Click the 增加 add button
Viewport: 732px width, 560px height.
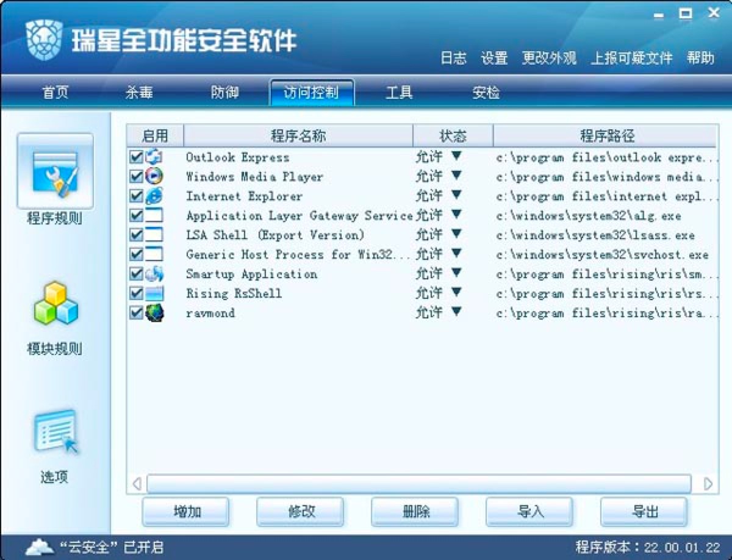click(186, 512)
